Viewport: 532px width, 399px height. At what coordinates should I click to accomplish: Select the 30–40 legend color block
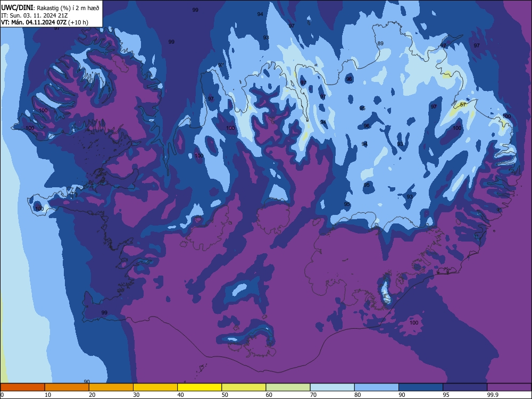(155, 387)
